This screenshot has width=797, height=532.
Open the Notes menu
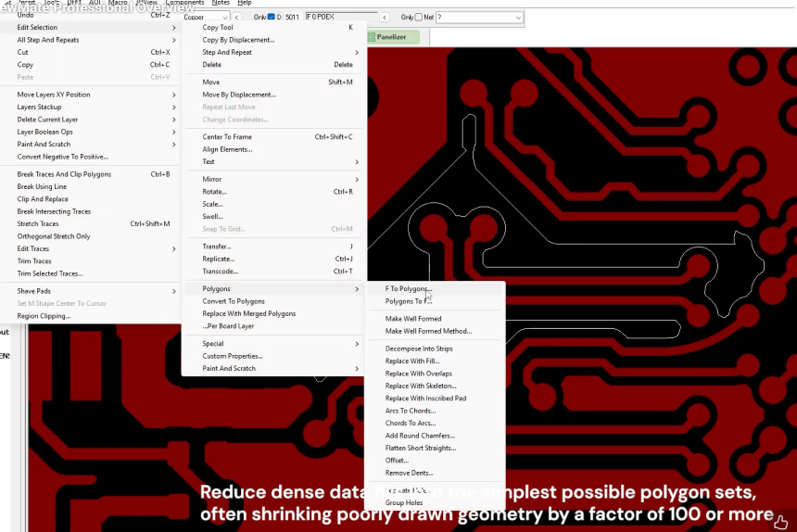(x=221, y=3)
